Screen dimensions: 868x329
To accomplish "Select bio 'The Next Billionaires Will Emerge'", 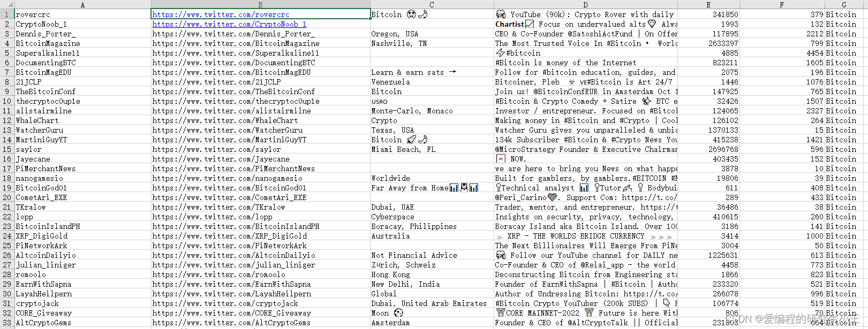I will pos(585,246).
